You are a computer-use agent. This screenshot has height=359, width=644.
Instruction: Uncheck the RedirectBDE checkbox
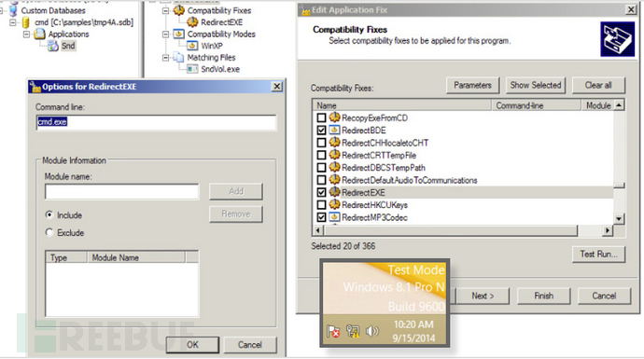point(322,131)
